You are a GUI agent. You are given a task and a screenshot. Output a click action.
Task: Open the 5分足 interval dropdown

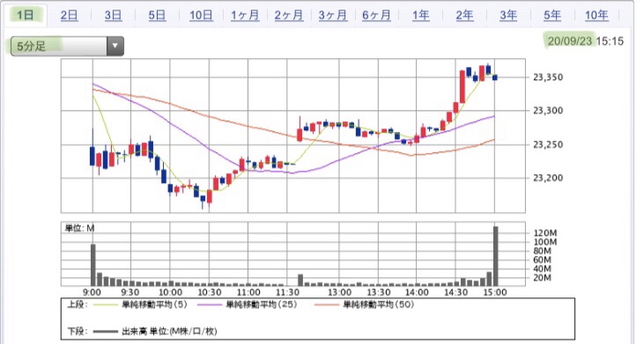(67, 46)
